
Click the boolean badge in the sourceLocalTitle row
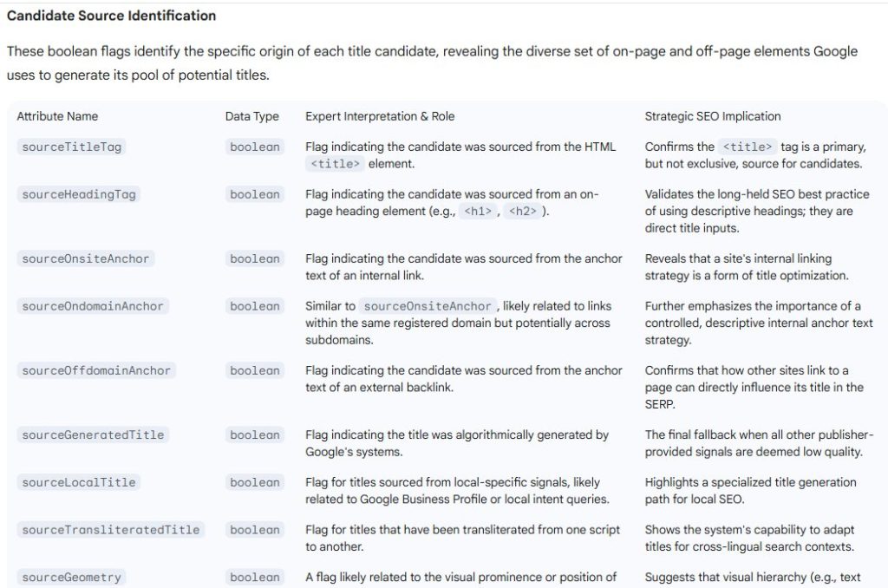[x=255, y=483]
